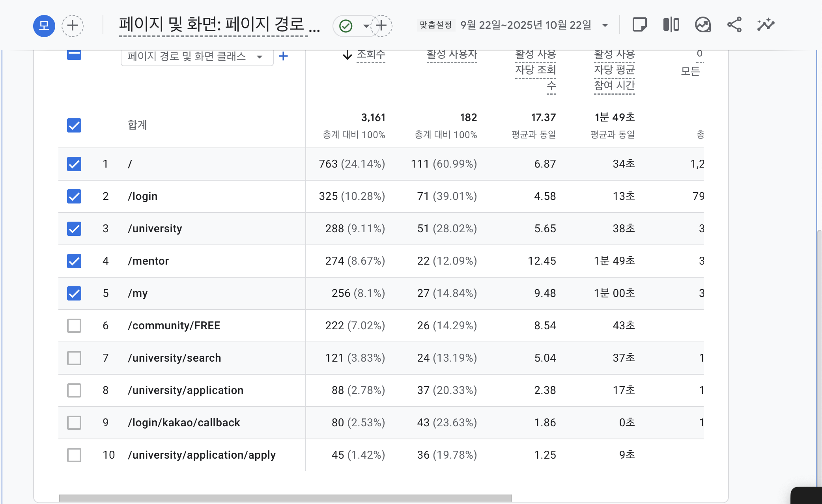Open the edit comparisons columns icon
This screenshot has height=504, width=822.
671,25
